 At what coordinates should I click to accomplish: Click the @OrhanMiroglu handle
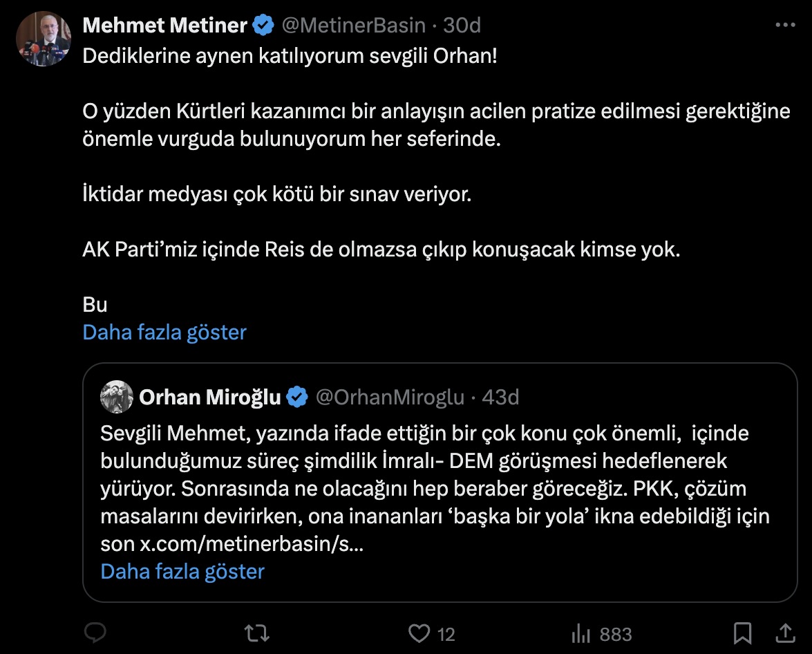(x=390, y=397)
